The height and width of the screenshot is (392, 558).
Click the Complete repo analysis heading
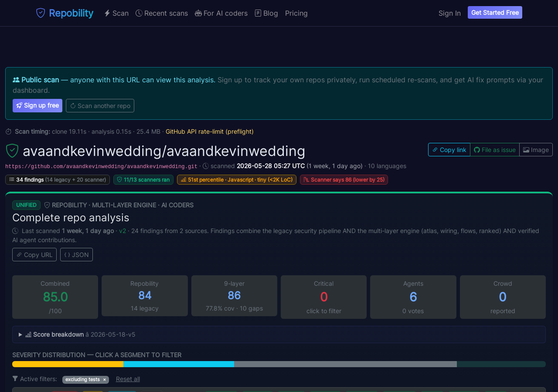(71, 217)
